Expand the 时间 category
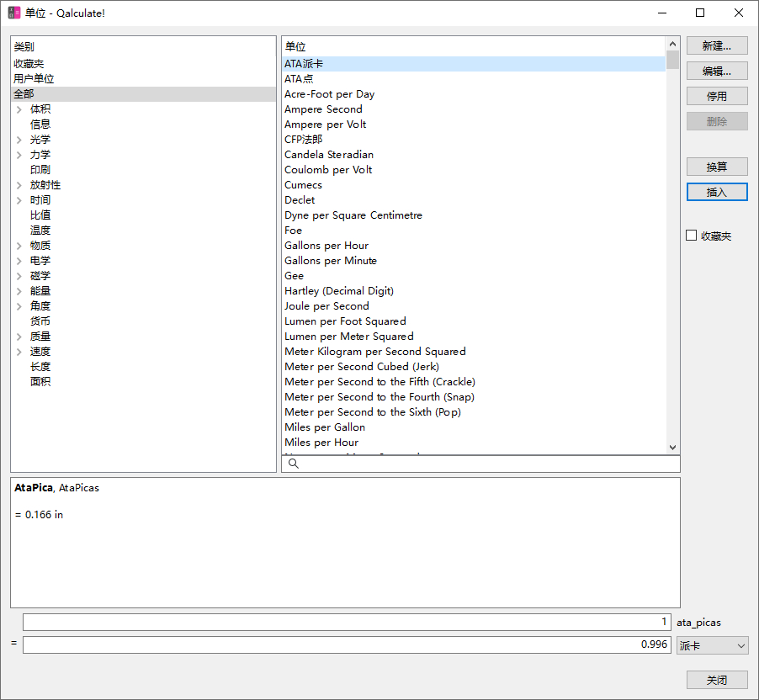759x700 pixels. tap(19, 200)
